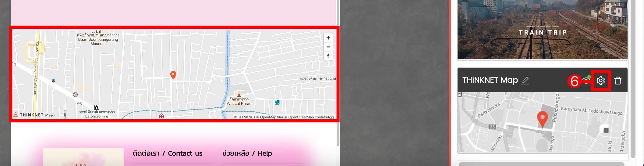The image size is (644, 166).
Task: Click the Latphrao Fire label
Action: [x=97, y=114]
